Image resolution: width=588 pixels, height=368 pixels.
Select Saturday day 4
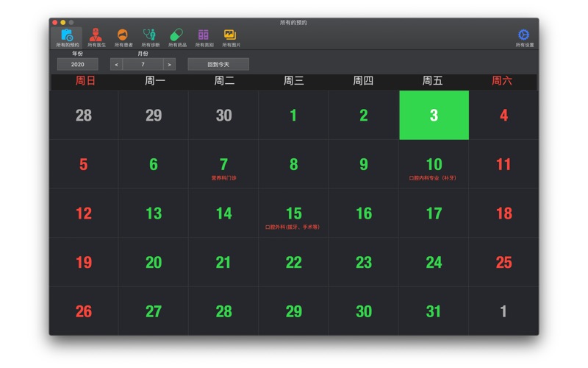pos(503,115)
